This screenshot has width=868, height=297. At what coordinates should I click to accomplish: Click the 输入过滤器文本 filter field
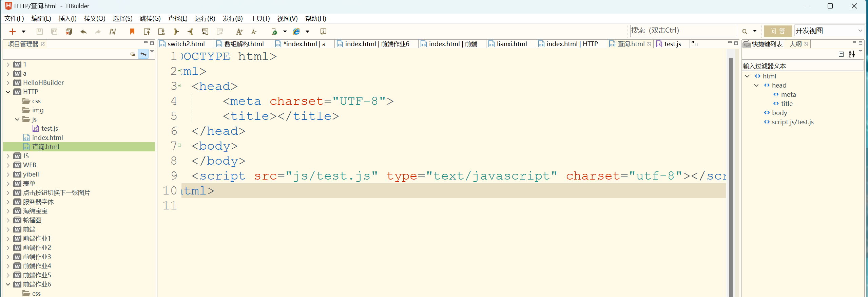[x=802, y=66]
